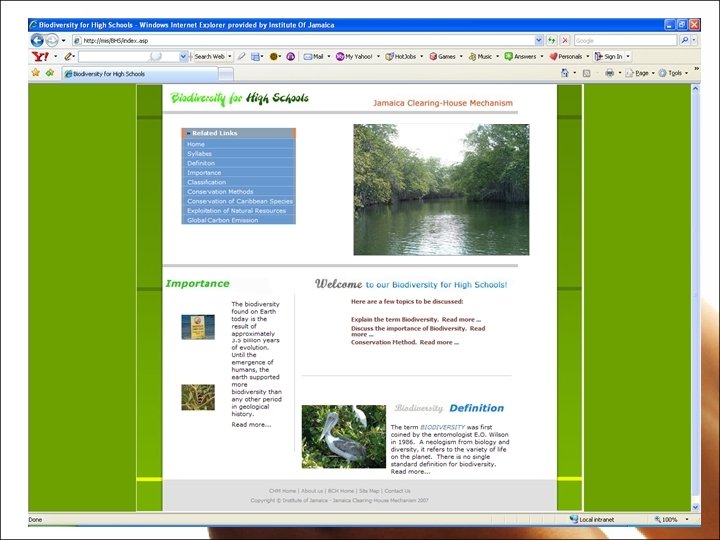Expand the command bar overflow chevron
This screenshot has height=540, width=720.
(696, 69)
